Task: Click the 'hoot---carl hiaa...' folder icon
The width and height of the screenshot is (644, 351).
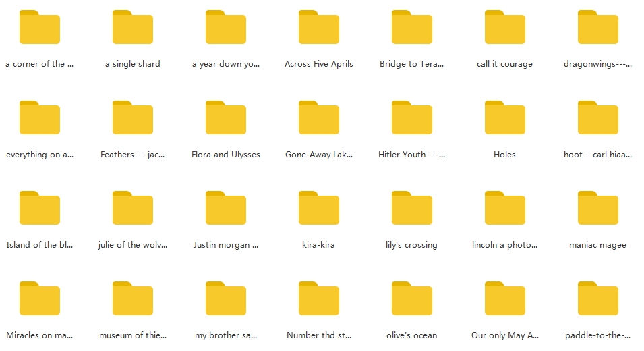Action: click(x=598, y=117)
